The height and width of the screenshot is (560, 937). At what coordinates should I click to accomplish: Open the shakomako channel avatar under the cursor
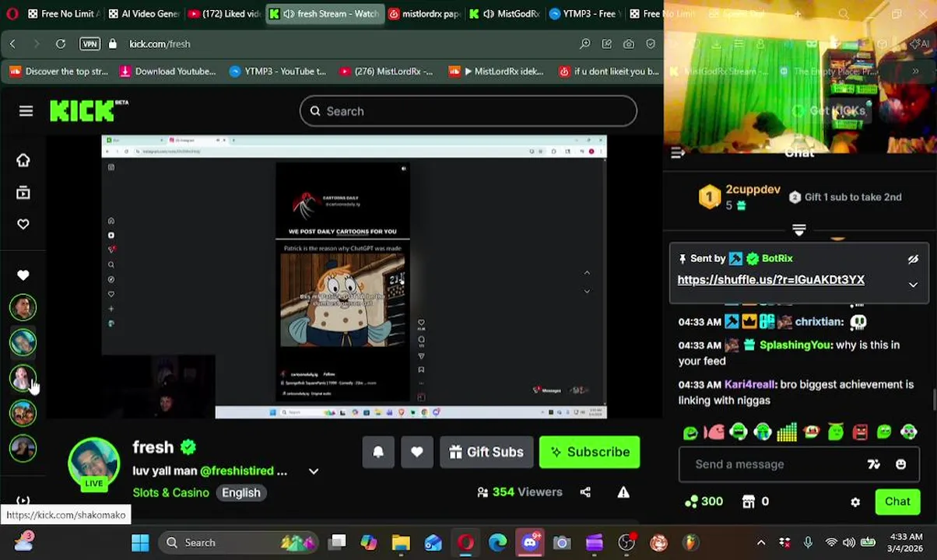pos(23,378)
